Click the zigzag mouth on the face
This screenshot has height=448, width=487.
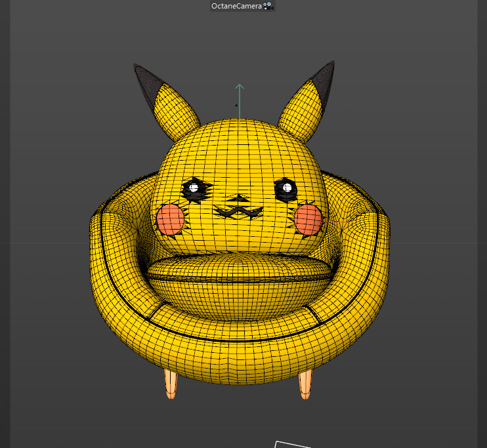tap(238, 213)
